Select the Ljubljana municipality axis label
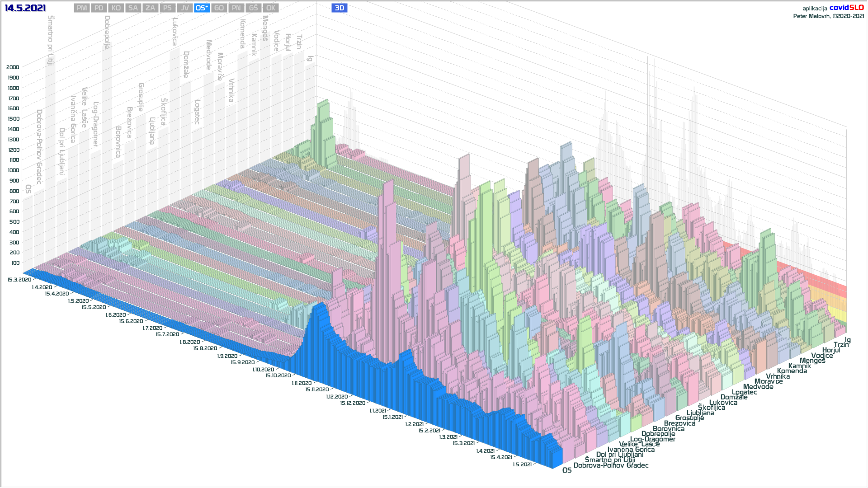 pyautogui.click(x=700, y=413)
